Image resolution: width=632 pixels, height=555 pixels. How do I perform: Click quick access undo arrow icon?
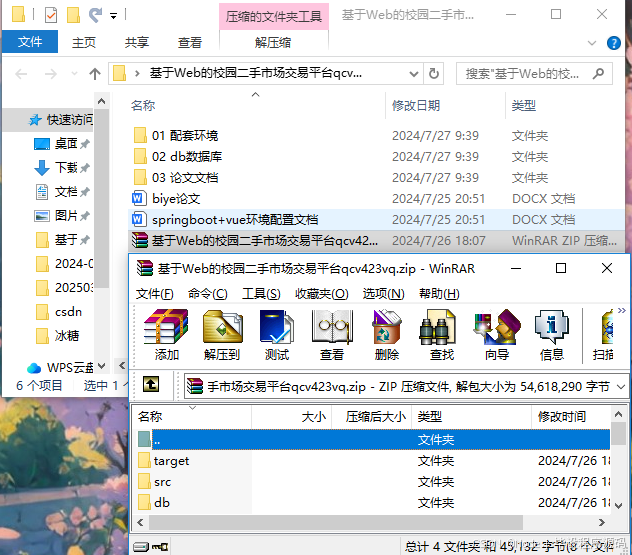[95, 15]
